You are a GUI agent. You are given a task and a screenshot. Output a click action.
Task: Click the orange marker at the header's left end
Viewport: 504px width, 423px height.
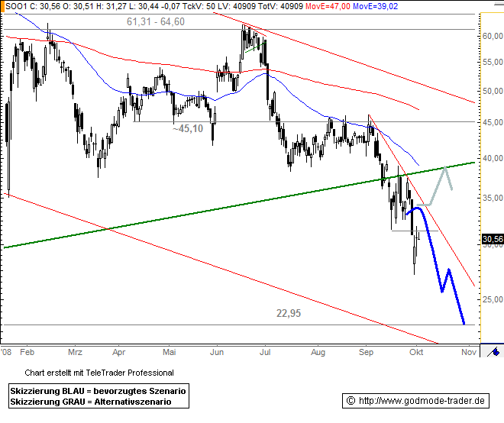pos(2,6)
